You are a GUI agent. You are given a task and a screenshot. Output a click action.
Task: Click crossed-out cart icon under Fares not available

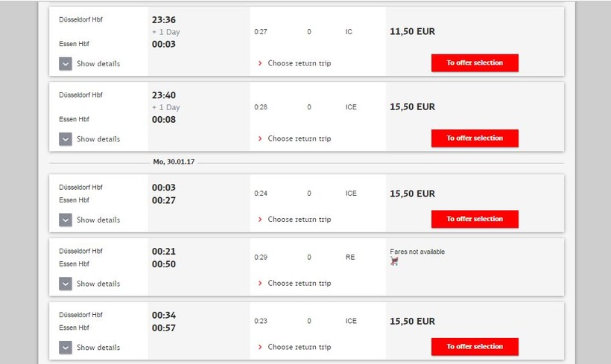tap(394, 261)
